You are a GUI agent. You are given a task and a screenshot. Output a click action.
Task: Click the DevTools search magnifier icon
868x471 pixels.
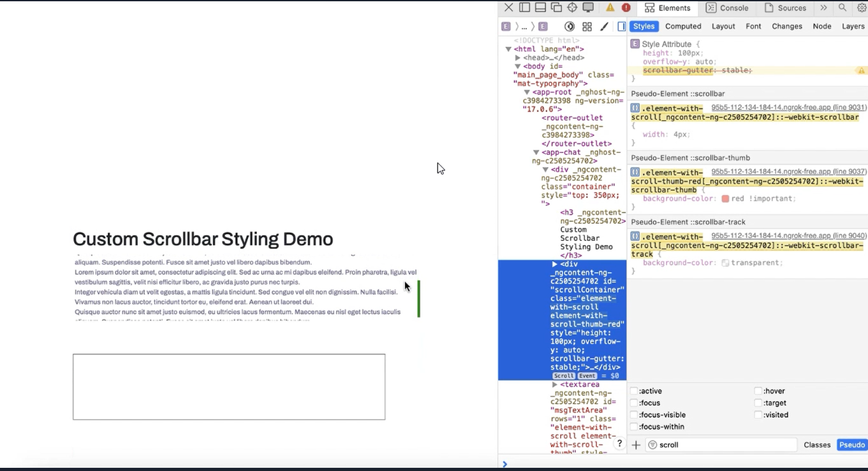[x=843, y=8]
